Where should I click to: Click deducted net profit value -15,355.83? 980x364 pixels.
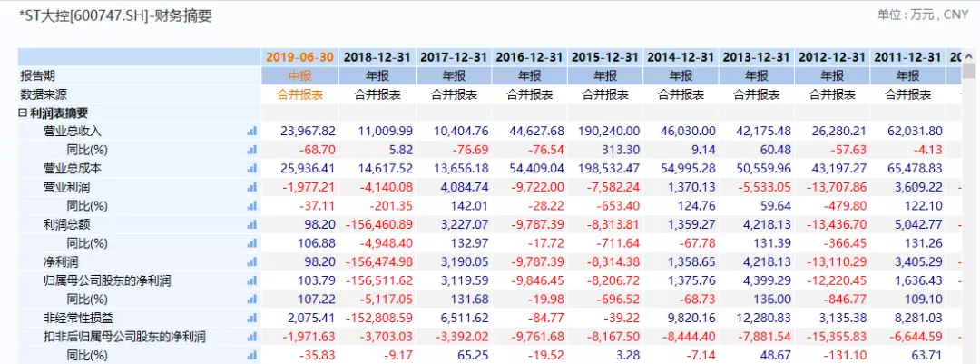[x=838, y=338]
